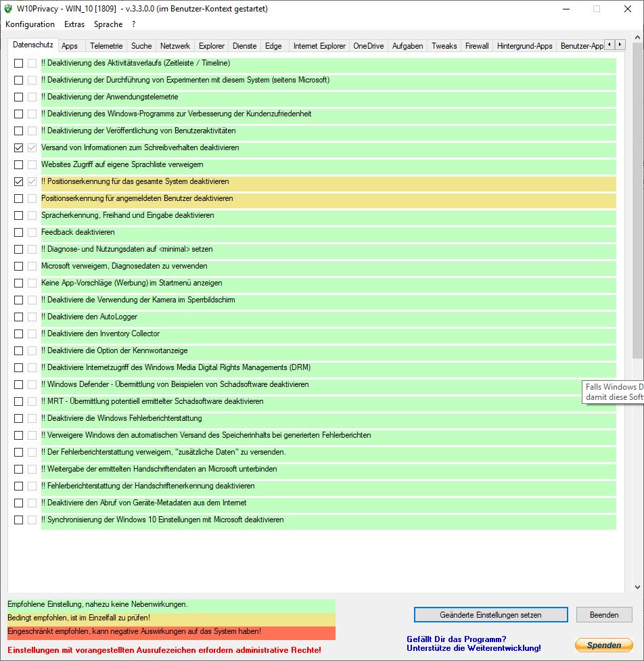Switch to the Hintergrund-Apps tab
The image size is (644, 661).
pos(524,46)
